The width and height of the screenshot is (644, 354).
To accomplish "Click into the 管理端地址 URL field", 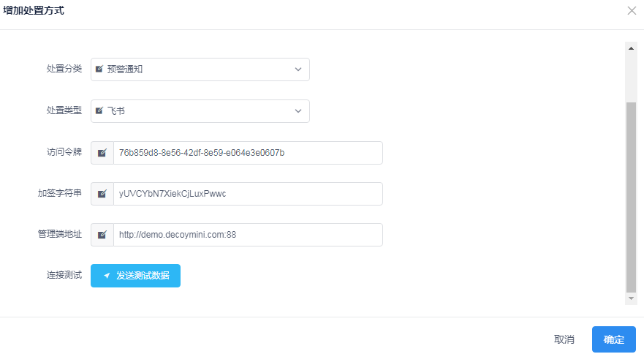I will (247, 235).
